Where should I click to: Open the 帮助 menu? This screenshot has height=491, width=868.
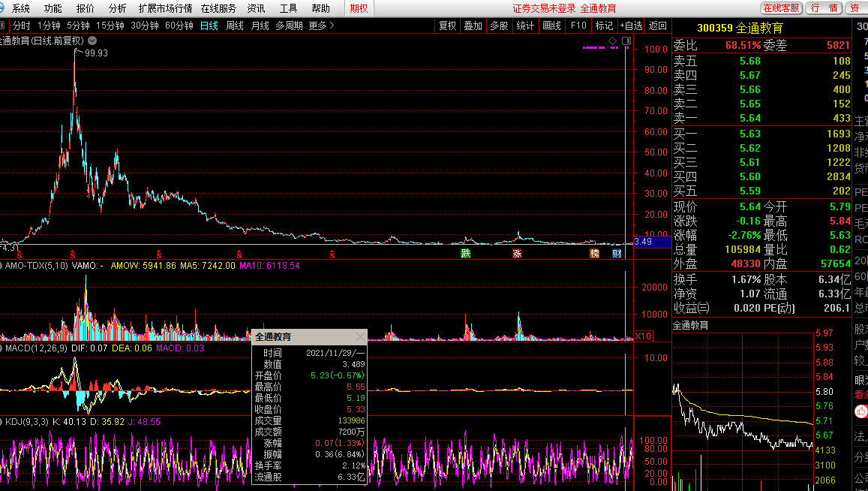(x=320, y=8)
